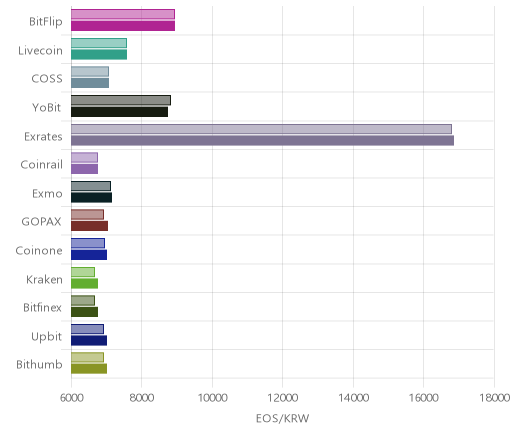Screen dimensions: 512x436
Task: Click the dark magenta BitFlip bar
Action: point(123,26)
